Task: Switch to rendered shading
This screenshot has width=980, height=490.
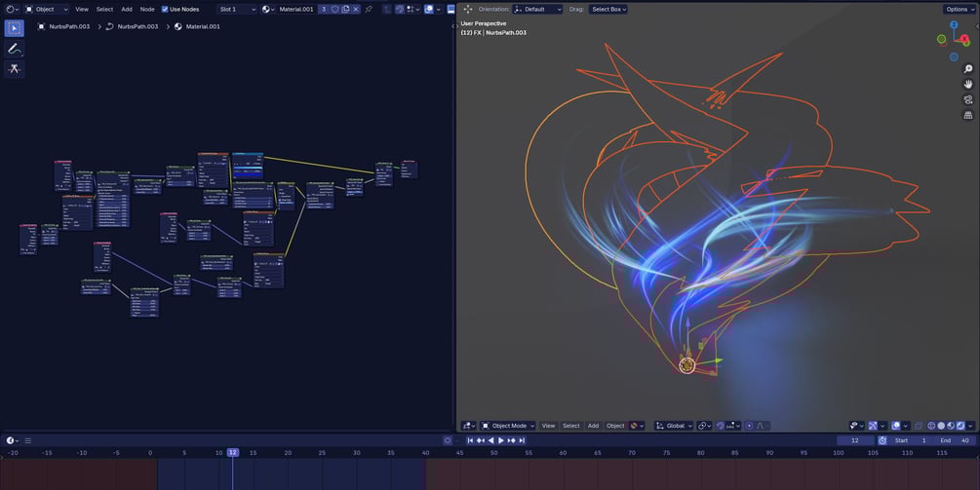Action: [x=961, y=426]
